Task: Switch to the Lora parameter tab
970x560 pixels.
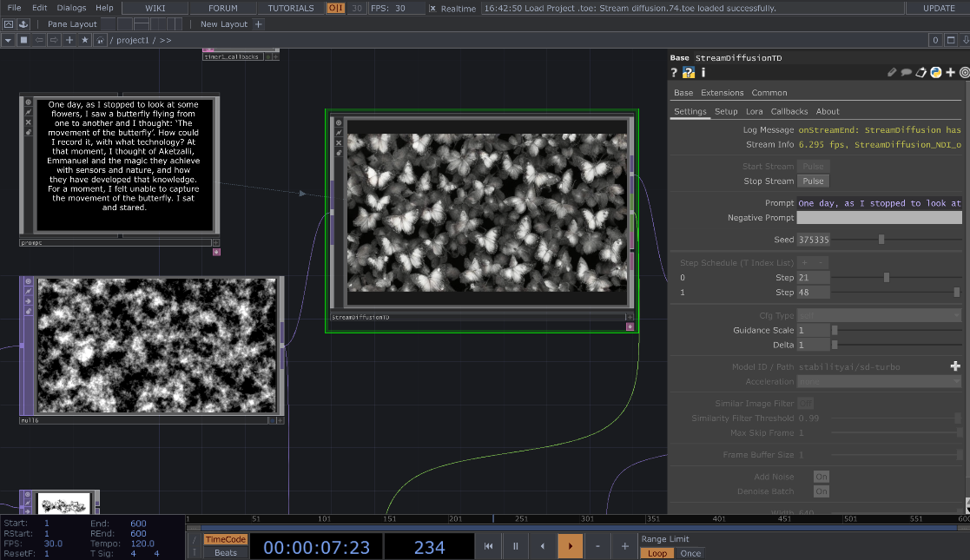Action: pyautogui.click(x=754, y=111)
